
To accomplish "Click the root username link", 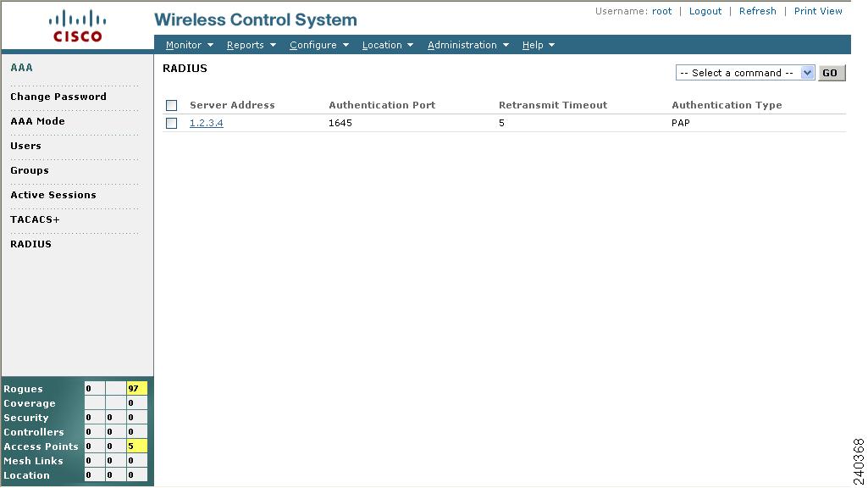I will [x=662, y=11].
